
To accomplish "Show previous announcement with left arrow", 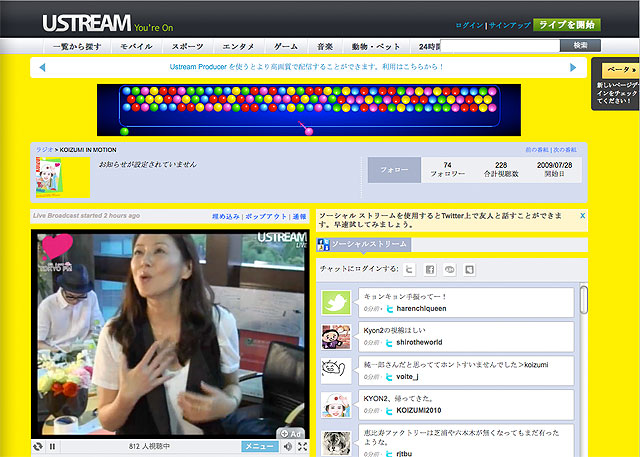I will 42,67.
